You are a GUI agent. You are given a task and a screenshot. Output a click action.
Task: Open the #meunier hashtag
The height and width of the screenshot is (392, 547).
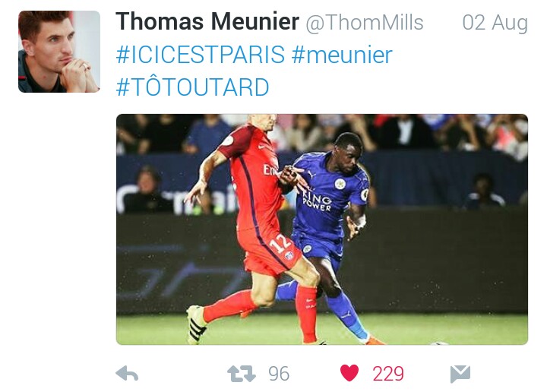[342, 55]
